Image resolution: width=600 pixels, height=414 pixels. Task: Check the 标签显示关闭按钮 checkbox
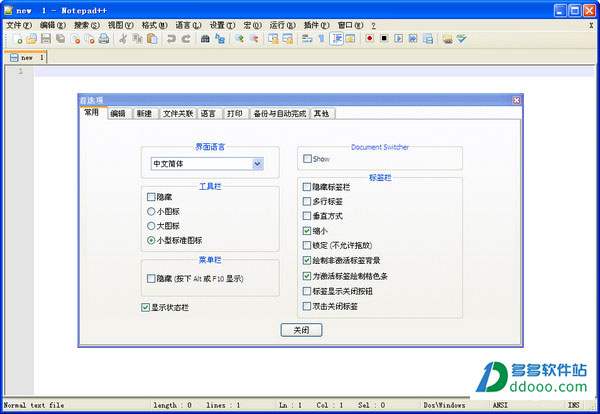point(307,291)
